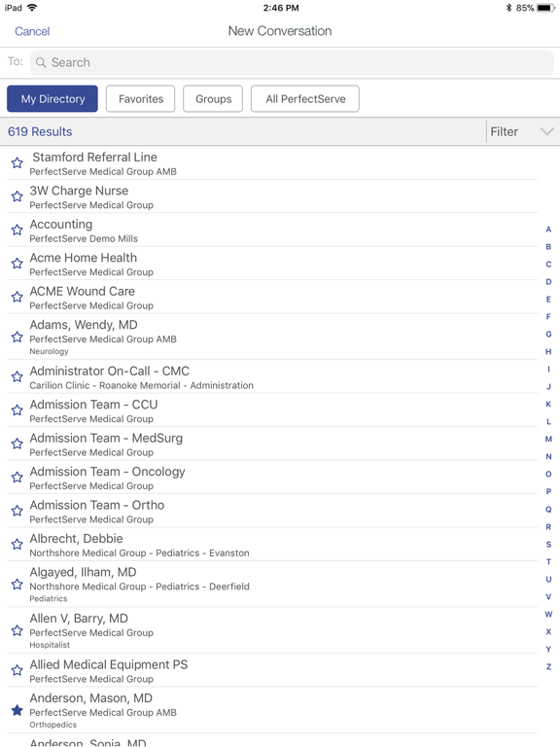Tap the Wi-Fi status icon
Screen dimensions: 560x747
point(32,8)
